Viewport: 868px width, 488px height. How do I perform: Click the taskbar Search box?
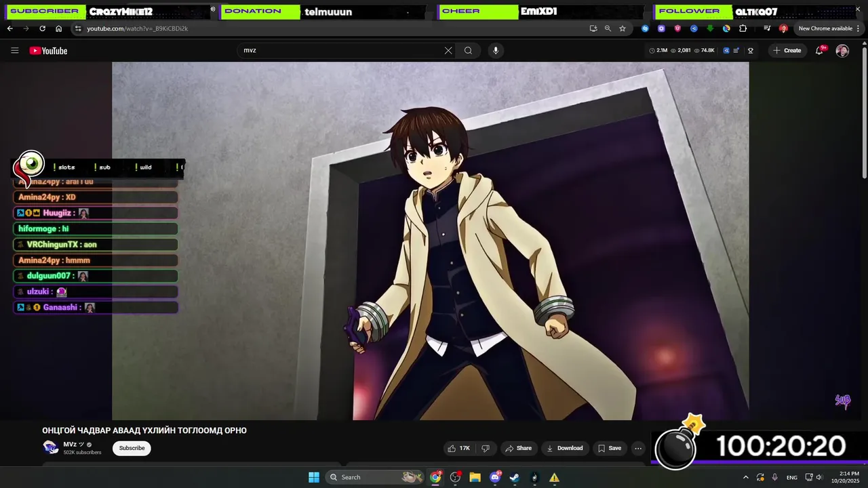click(x=374, y=477)
